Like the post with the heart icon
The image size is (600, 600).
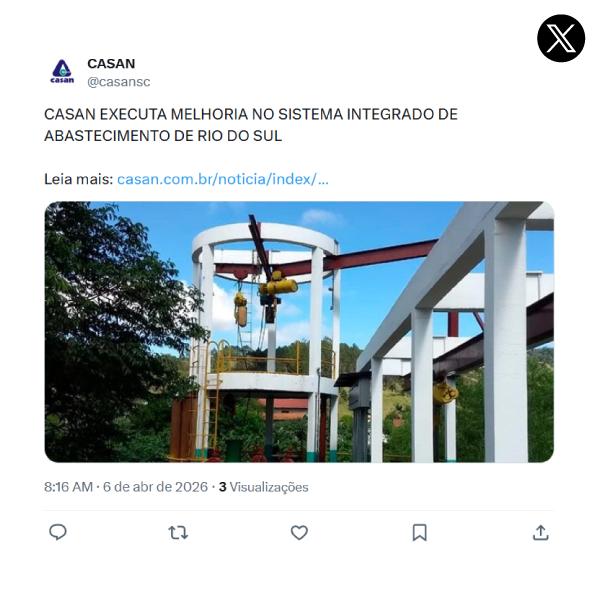(299, 532)
